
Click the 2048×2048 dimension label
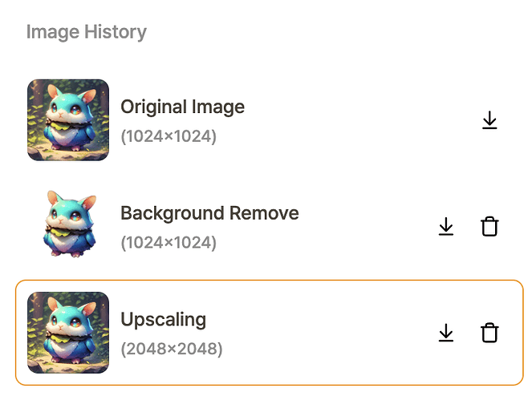[172, 349]
